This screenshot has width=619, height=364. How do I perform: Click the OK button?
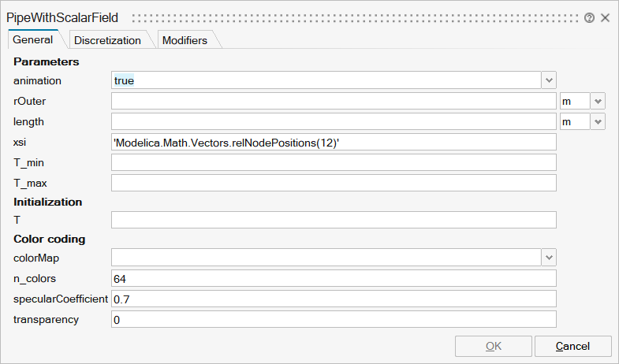493,346
